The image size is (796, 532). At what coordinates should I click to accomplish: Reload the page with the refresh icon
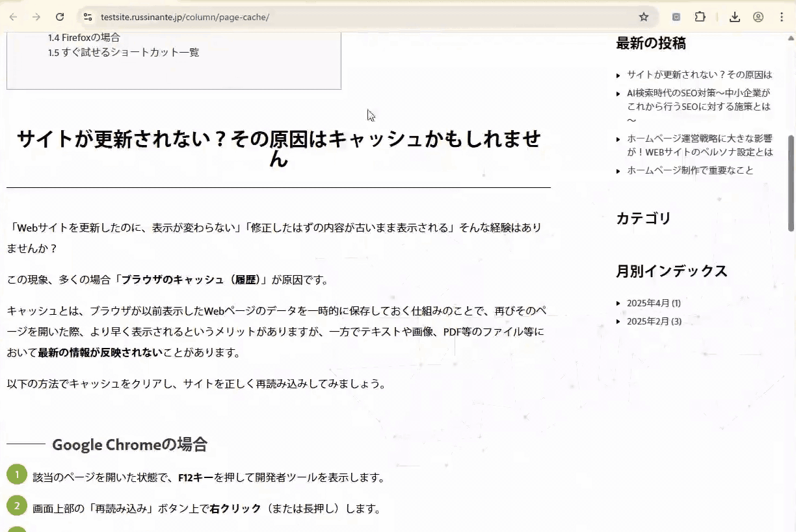[60, 17]
